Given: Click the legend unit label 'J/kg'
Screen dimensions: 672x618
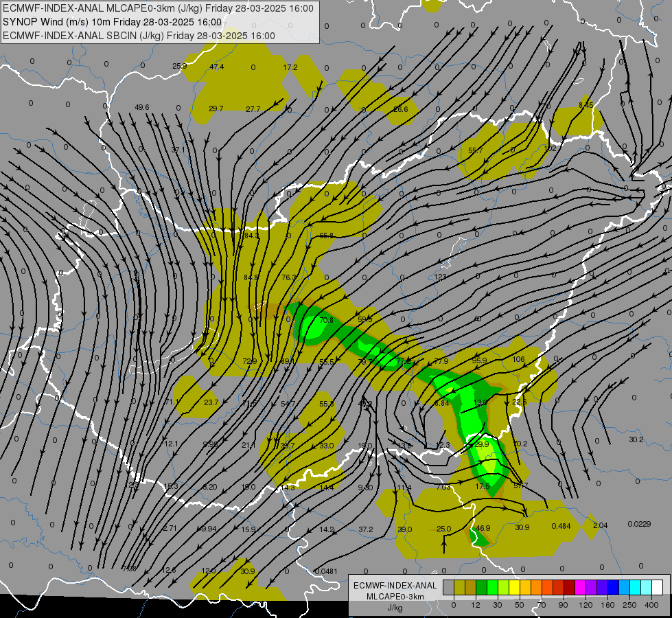Looking at the screenshot, I should tap(395, 608).
